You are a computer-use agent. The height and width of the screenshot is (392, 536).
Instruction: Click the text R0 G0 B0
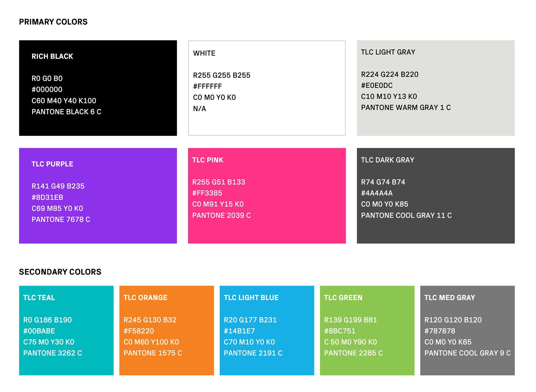pyautogui.click(x=47, y=78)
